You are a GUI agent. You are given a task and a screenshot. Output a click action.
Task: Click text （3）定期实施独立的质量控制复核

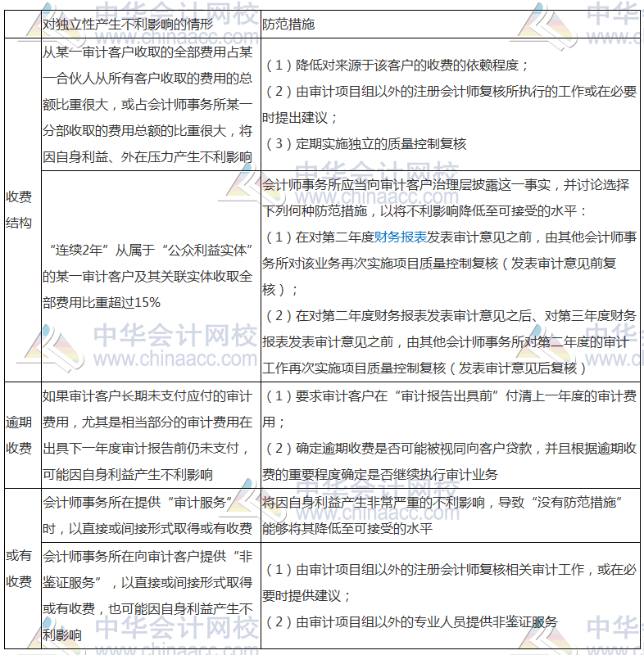(365, 144)
